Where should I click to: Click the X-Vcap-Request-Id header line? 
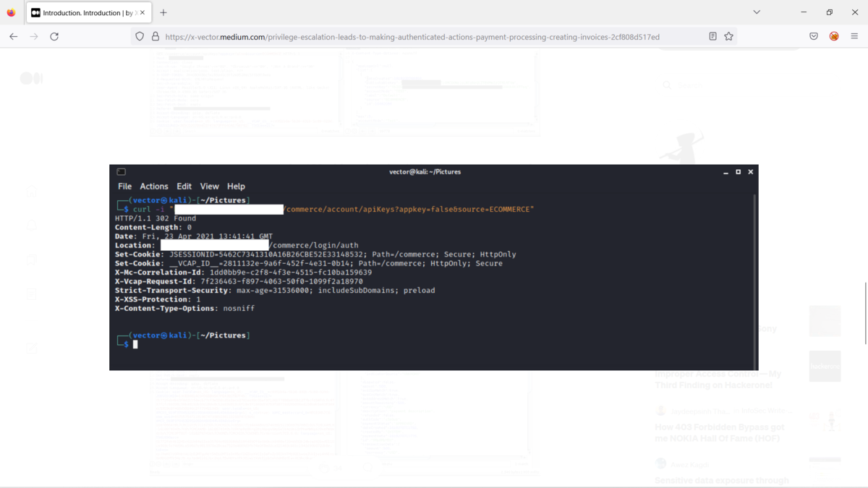coord(239,281)
